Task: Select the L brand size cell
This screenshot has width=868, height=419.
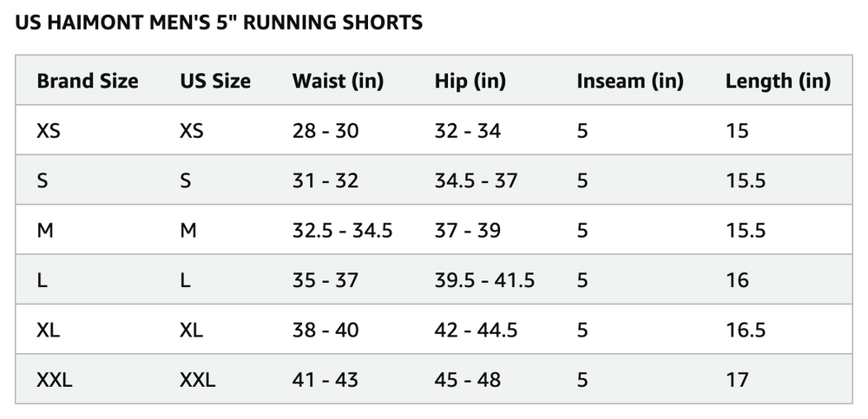Action: [42, 280]
